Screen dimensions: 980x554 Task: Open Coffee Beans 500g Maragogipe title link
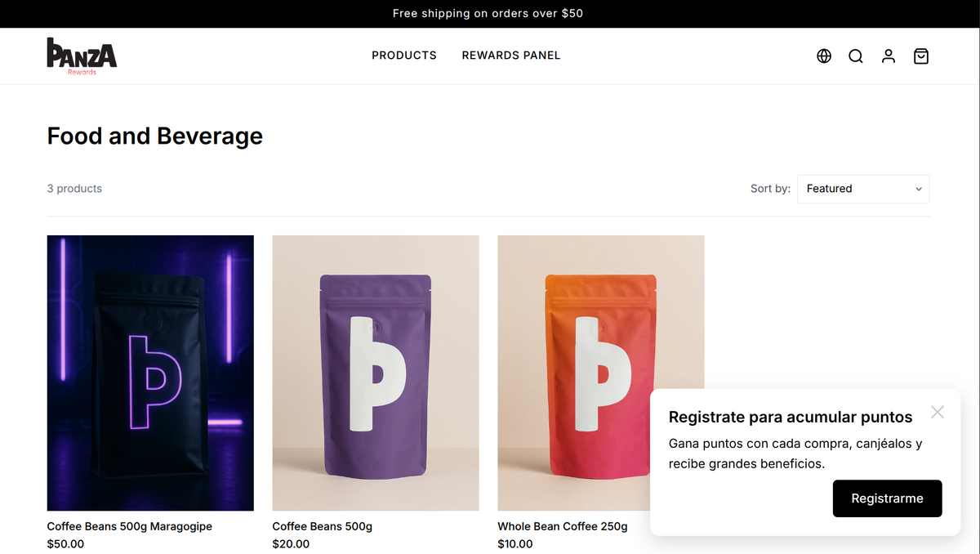pos(129,526)
